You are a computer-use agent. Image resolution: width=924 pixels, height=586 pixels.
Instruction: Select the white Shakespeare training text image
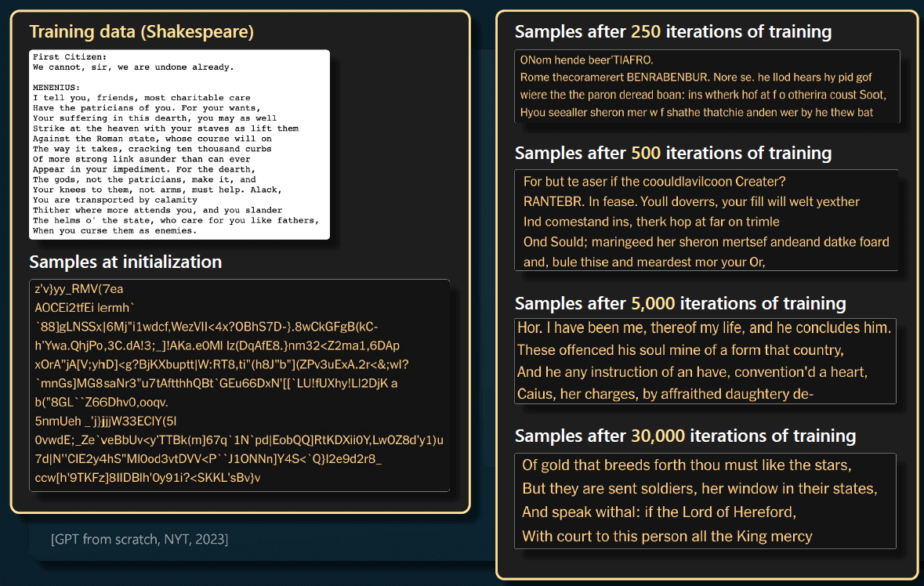tap(179, 145)
